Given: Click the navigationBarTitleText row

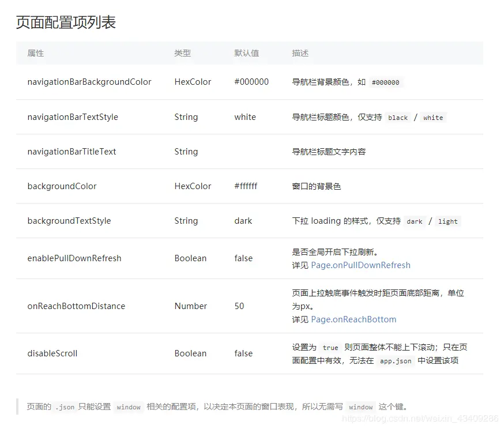Looking at the screenshot, I should [71, 152].
